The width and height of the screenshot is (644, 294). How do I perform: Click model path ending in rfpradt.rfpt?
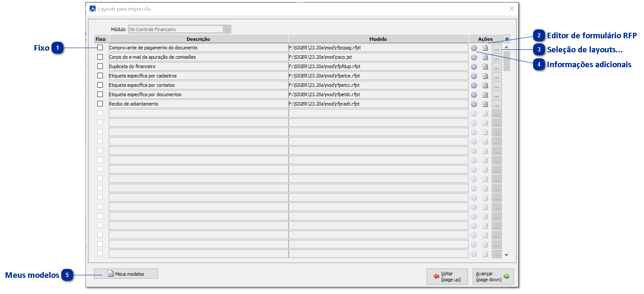(378, 104)
